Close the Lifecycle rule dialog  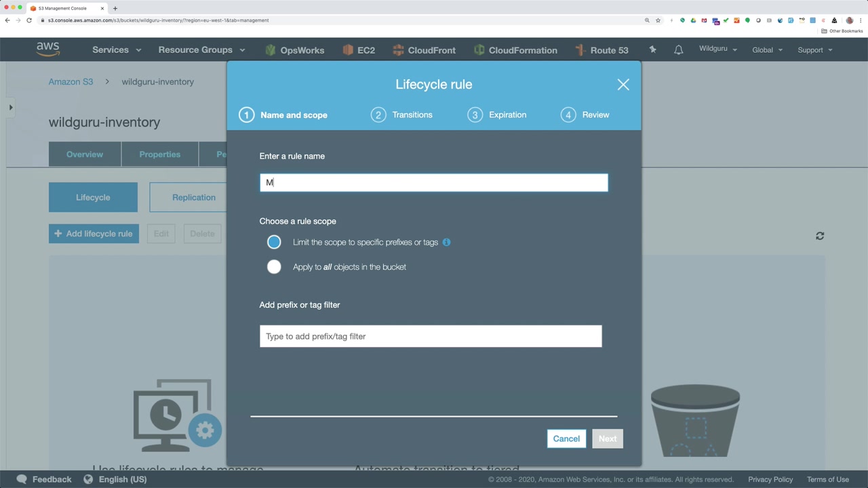[623, 84]
